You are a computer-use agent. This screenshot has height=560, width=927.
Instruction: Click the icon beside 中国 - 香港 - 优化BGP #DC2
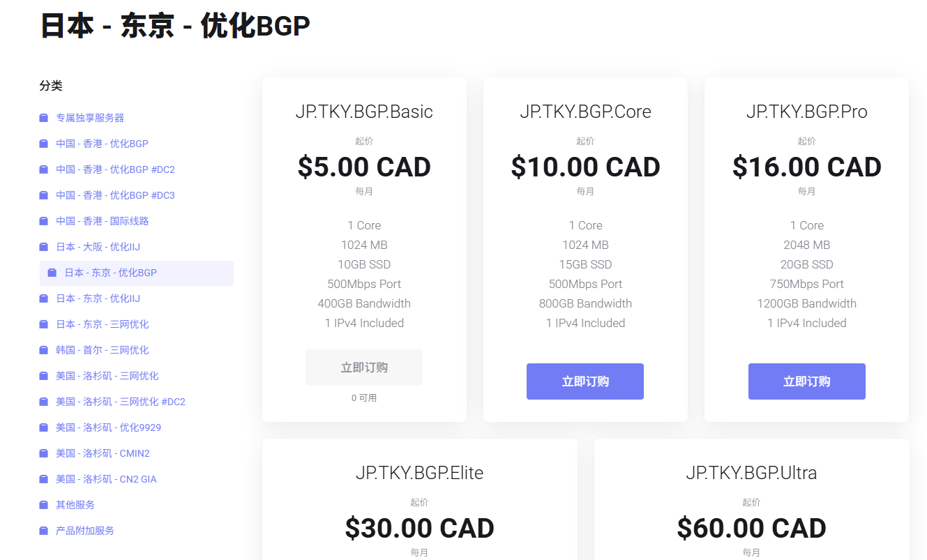44,169
